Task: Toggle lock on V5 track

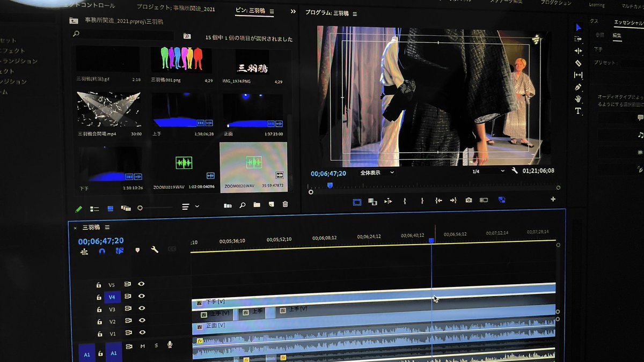Action: click(99, 285)
